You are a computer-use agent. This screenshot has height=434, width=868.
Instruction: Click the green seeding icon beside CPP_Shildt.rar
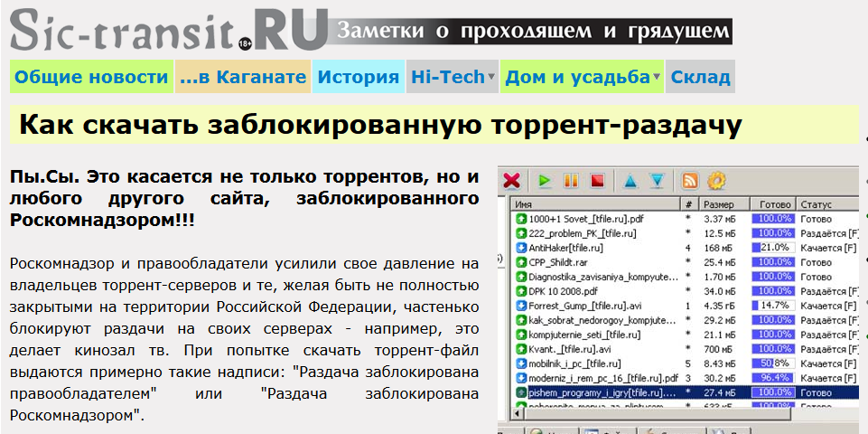pyautogui.click(x=521, y=262)
